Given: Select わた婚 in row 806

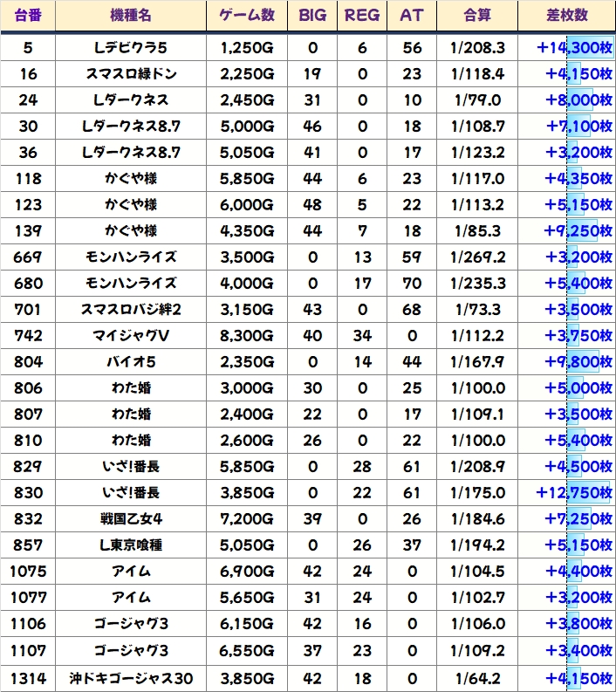Looking at the screenshot, I should click(131, 388).
